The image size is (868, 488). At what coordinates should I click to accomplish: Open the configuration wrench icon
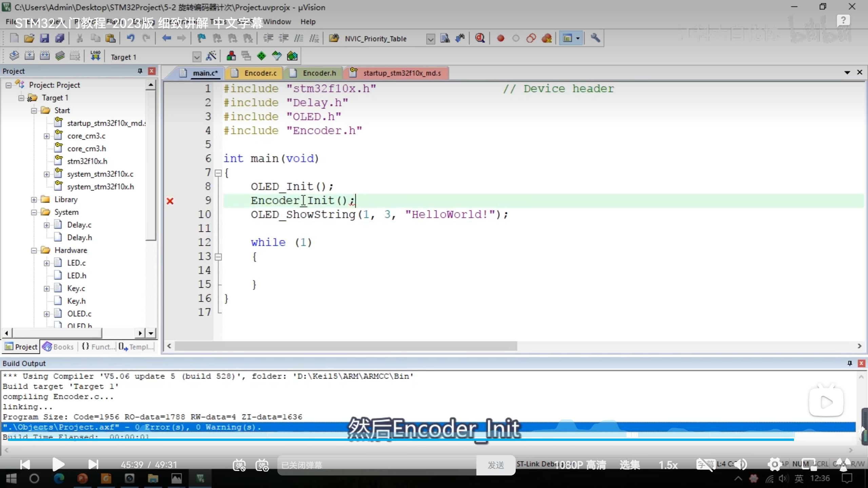pos(595,38)
